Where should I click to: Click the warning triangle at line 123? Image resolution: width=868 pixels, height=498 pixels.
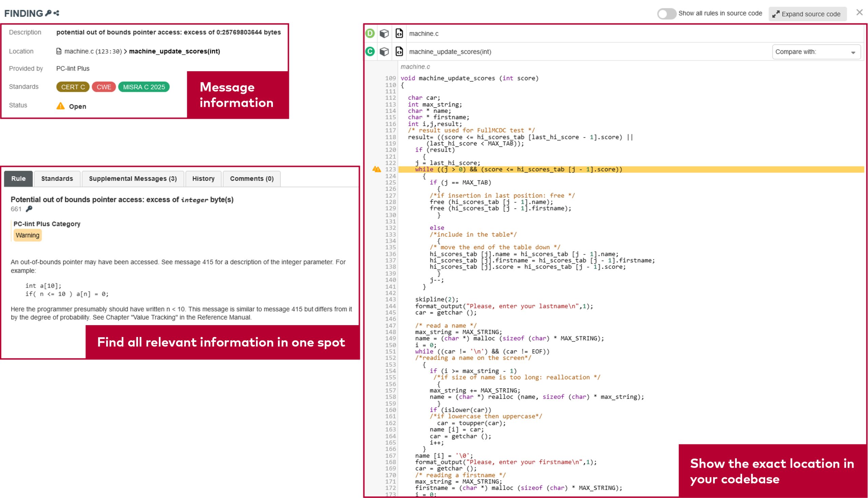(377, 169)
